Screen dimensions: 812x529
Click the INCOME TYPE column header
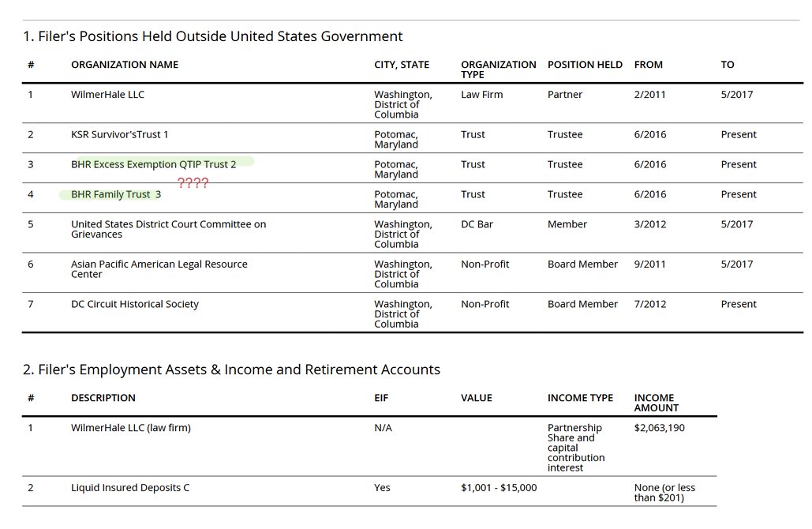(x=580, y=398)
